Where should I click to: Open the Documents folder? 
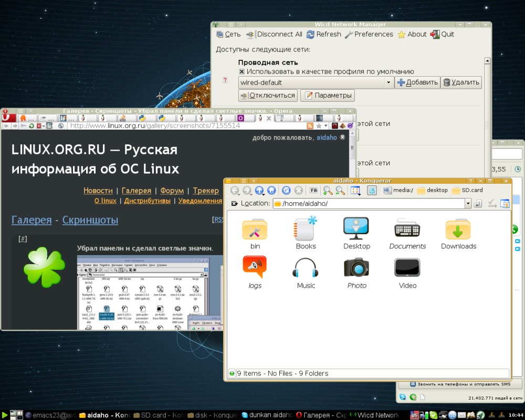pos(407,234)
